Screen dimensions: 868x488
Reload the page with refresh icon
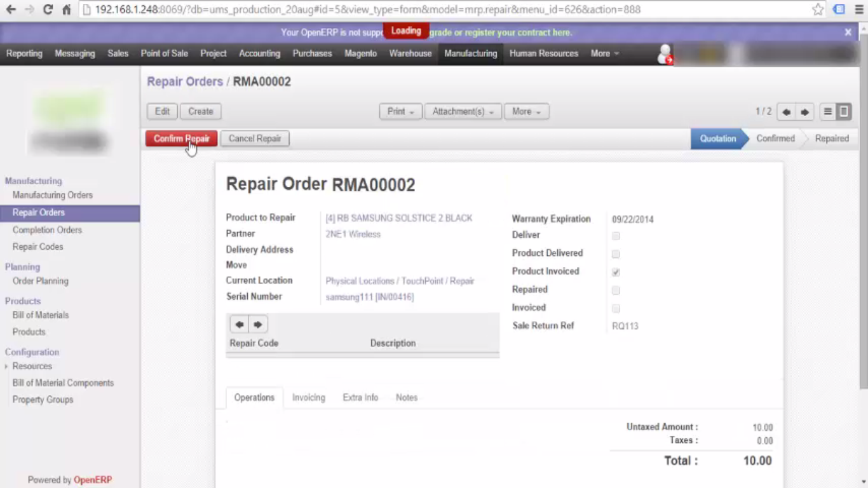pos(48,10)
